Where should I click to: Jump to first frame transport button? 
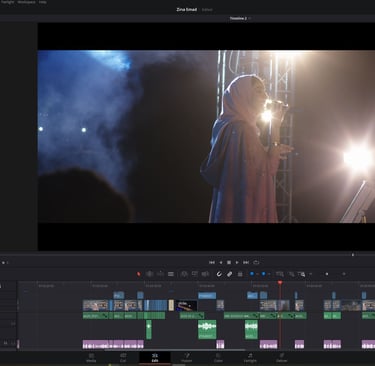(212, 263)
